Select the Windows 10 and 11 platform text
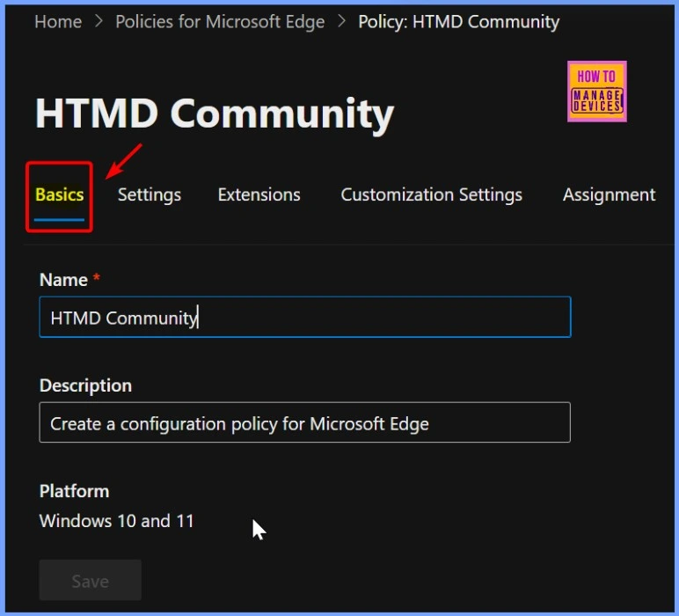This screenshot has width=679, height=616. click(116, 521)
